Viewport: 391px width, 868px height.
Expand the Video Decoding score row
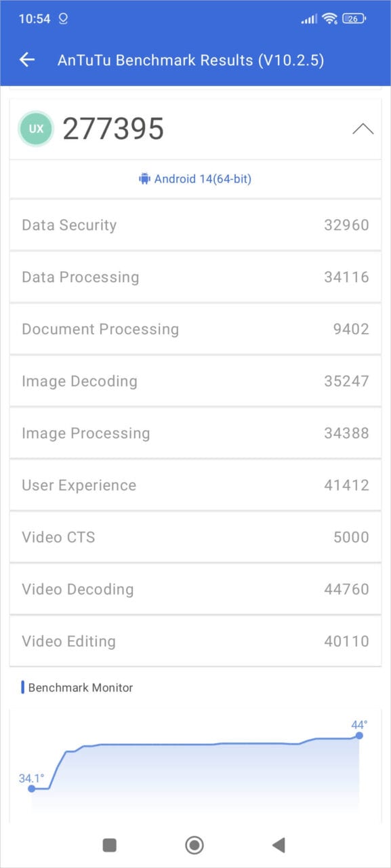click(195, 589)
